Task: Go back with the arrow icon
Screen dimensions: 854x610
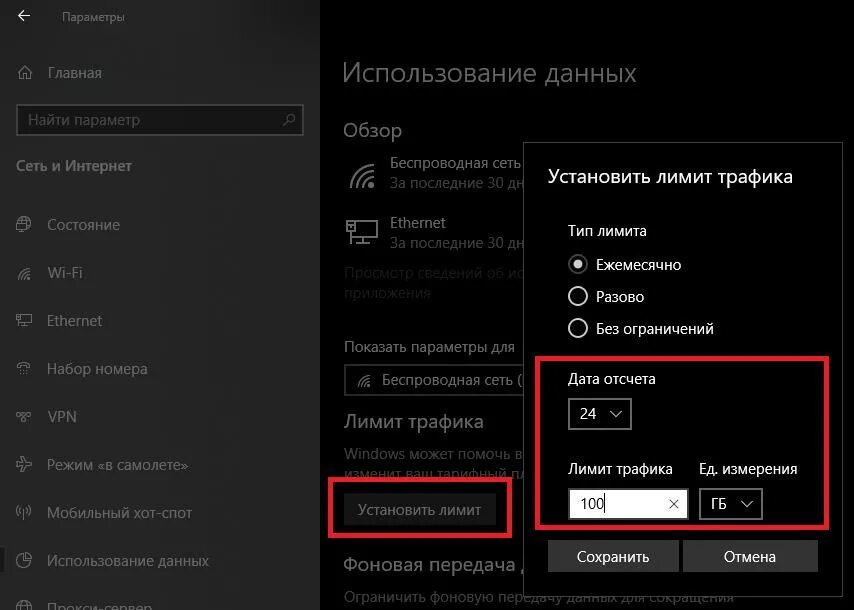Action: coord(24,16)
